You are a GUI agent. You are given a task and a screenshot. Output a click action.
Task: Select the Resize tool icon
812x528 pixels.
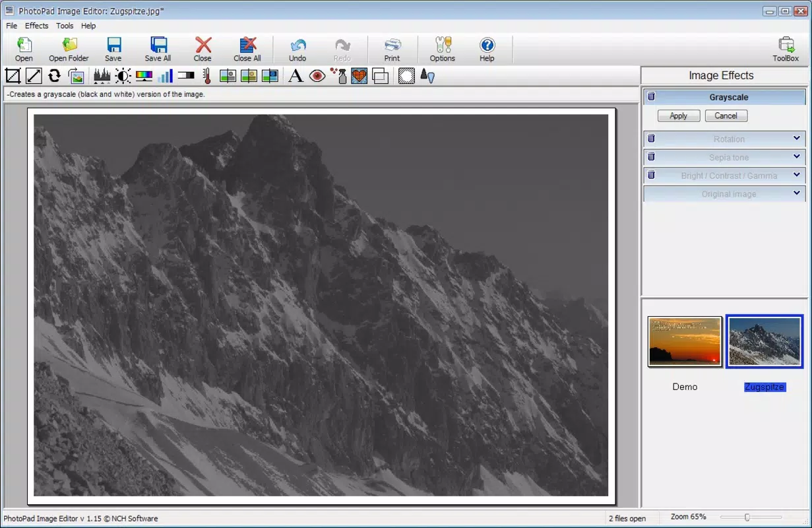coord(34,76)
